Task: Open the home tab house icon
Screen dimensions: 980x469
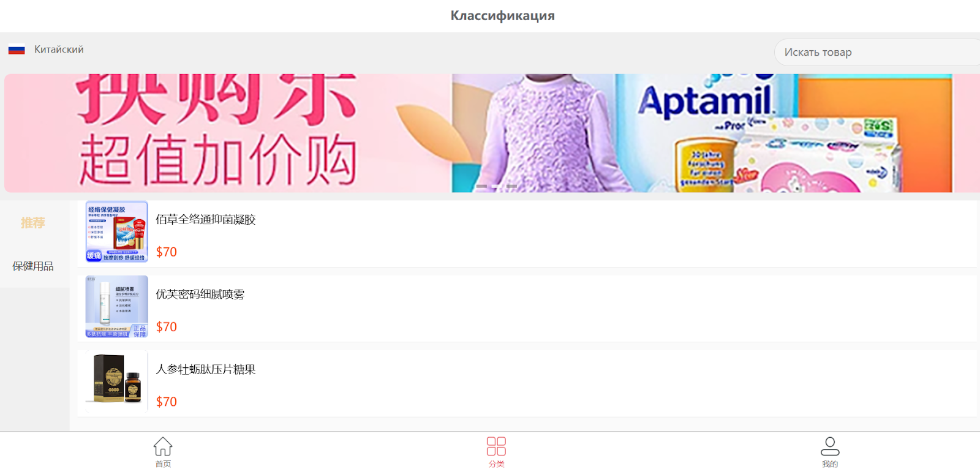Action: 163,446
